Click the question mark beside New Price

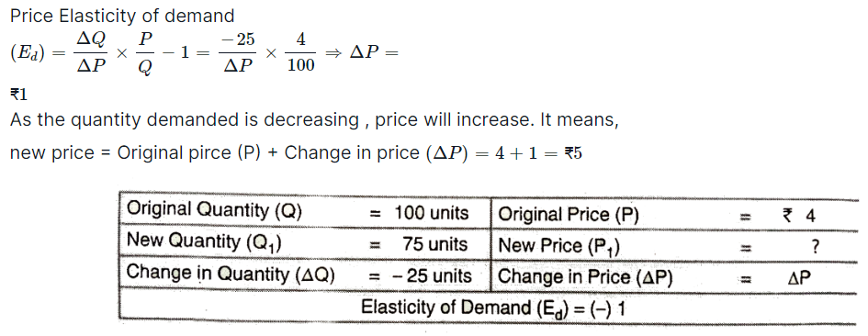815,247
